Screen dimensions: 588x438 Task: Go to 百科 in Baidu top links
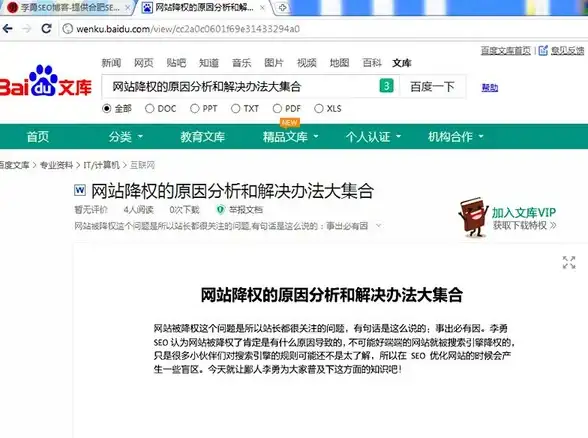point(372,63)
